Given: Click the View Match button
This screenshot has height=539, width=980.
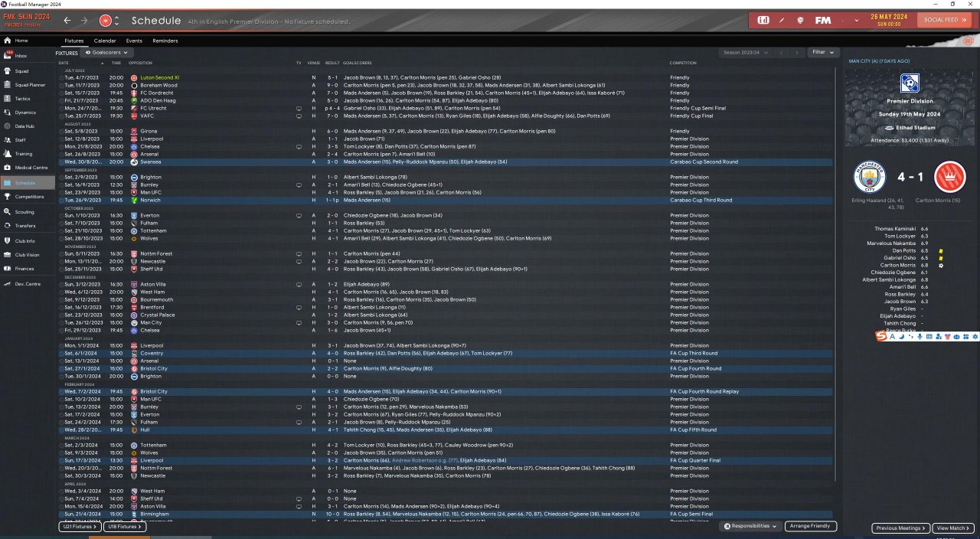Looking at the screenshot, I should tap(953, 528).
